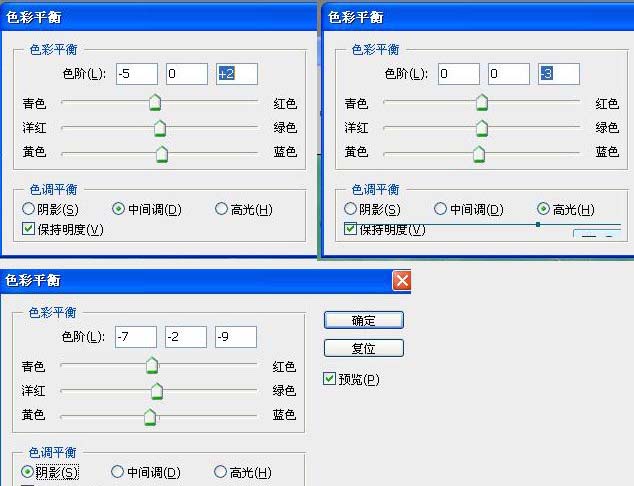
Task: Click third level field showing -3
Action: pyautogui.click(x=559, y=74)
